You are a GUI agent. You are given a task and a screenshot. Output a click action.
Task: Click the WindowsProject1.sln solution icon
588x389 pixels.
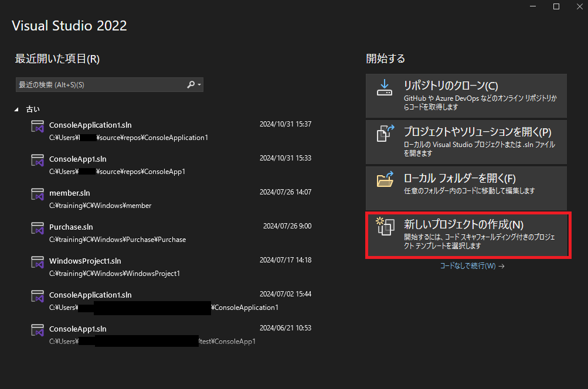click(x=37, y=262)
